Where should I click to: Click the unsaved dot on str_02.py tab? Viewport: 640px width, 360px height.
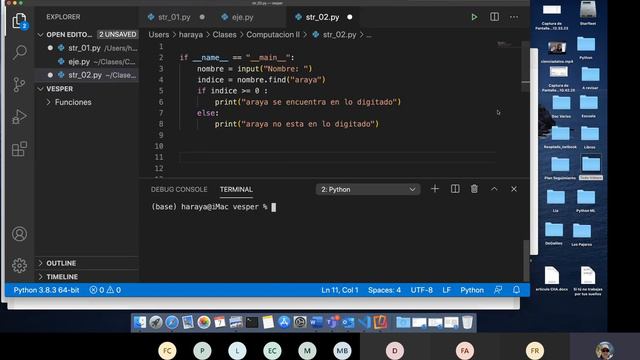point(350,17)
